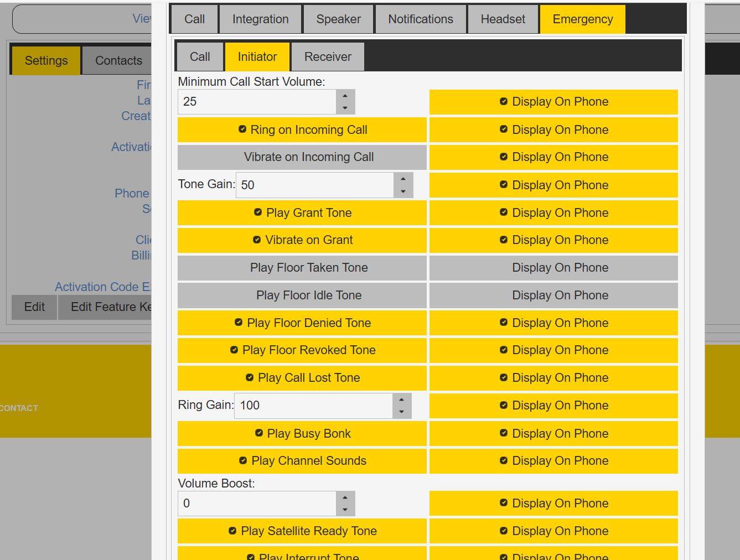This screenshot has height=560, width=740.
Task: Decrement the Tone Gain value
Action: 403,191
